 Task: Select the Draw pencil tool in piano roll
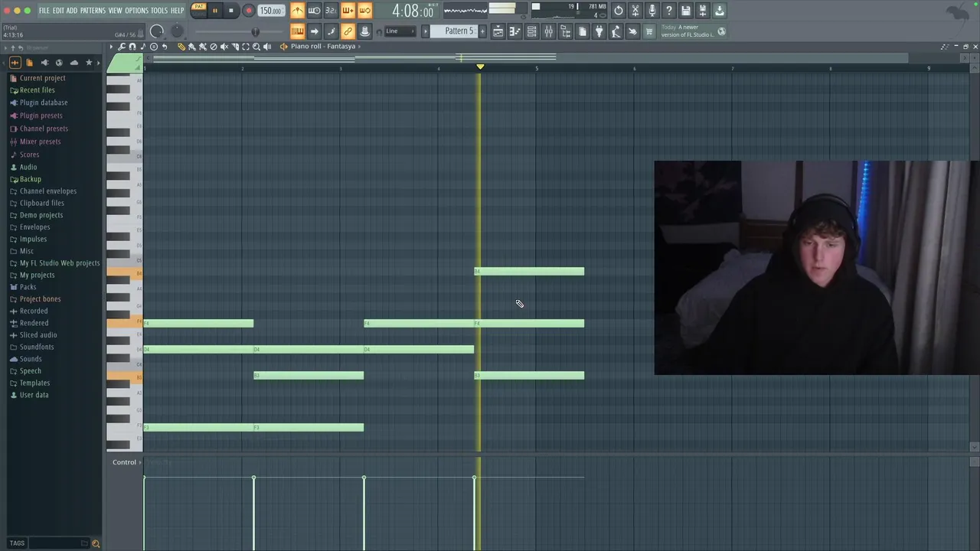(x=181, y=47)
